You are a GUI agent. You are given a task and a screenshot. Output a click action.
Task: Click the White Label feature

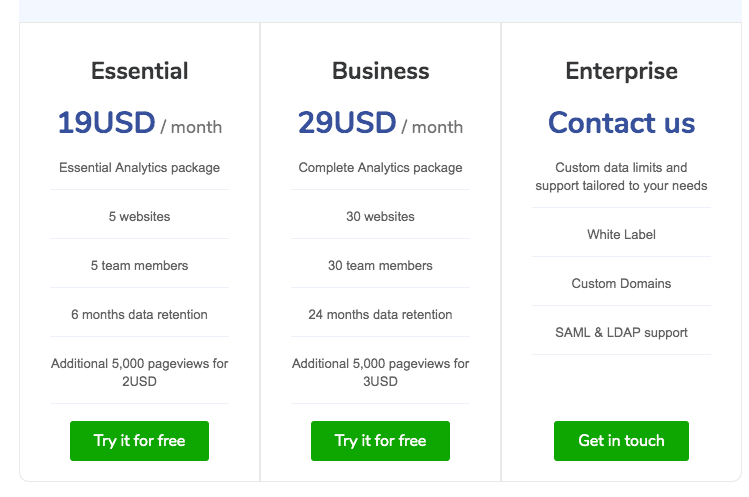point(621,235)
